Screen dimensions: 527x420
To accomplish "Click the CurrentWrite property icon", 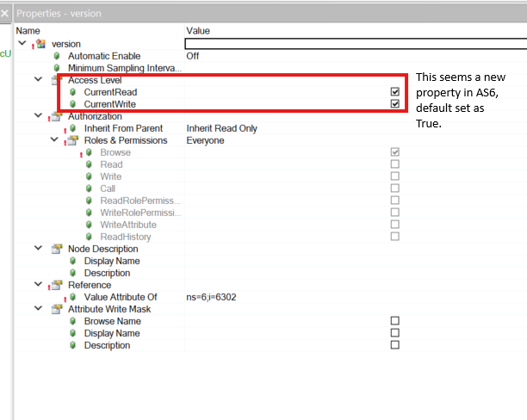I will pyautogui.click(x=72, y=104).
